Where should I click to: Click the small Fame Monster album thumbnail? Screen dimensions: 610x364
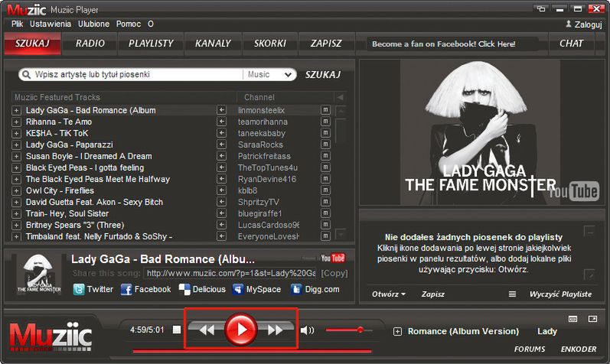pos(39,274)
